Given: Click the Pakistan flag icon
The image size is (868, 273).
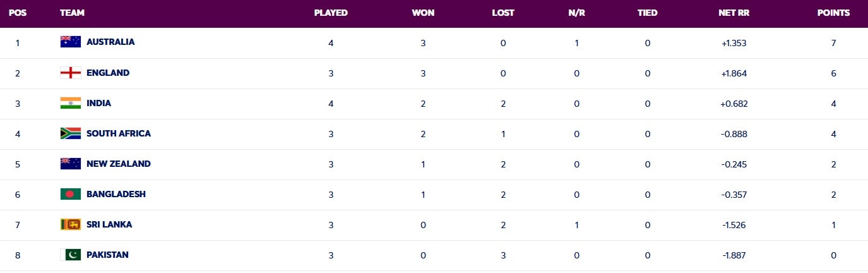Looking at the screenshot, I should [x=70, y=255].
